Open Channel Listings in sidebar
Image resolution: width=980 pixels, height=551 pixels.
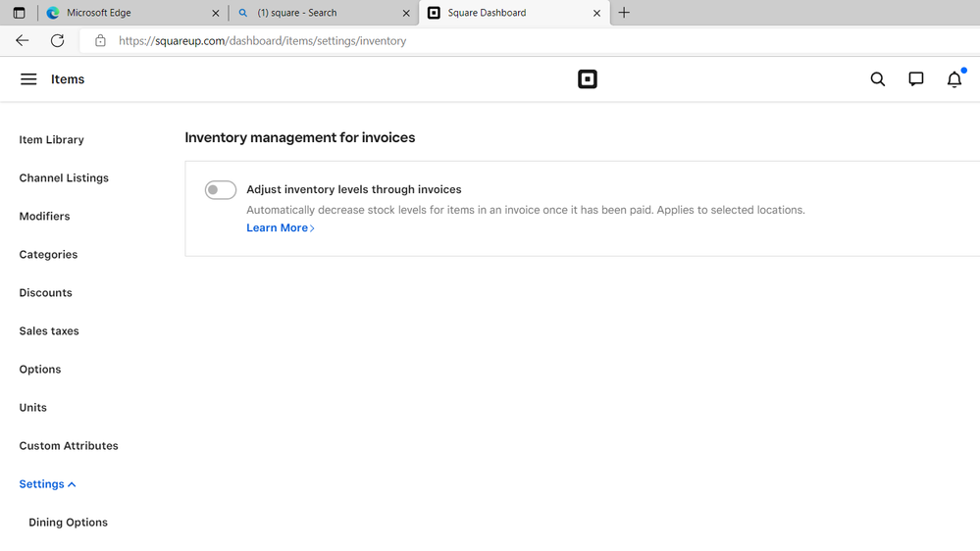click(x=64, y=178)
